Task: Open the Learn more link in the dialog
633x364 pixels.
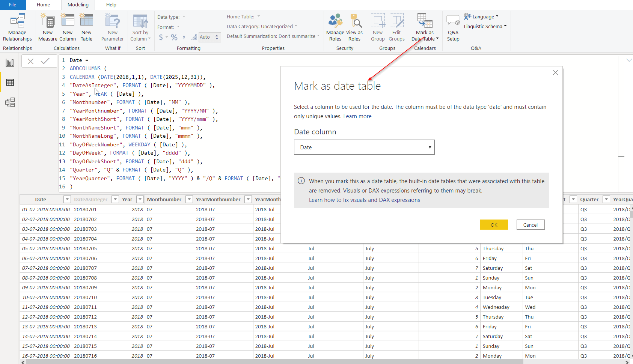Action: point(357,116)
